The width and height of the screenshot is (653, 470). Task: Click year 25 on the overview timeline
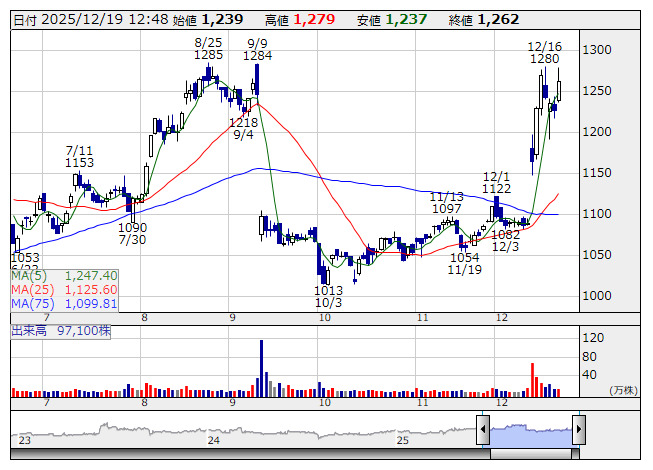click(x=403, y=440)
